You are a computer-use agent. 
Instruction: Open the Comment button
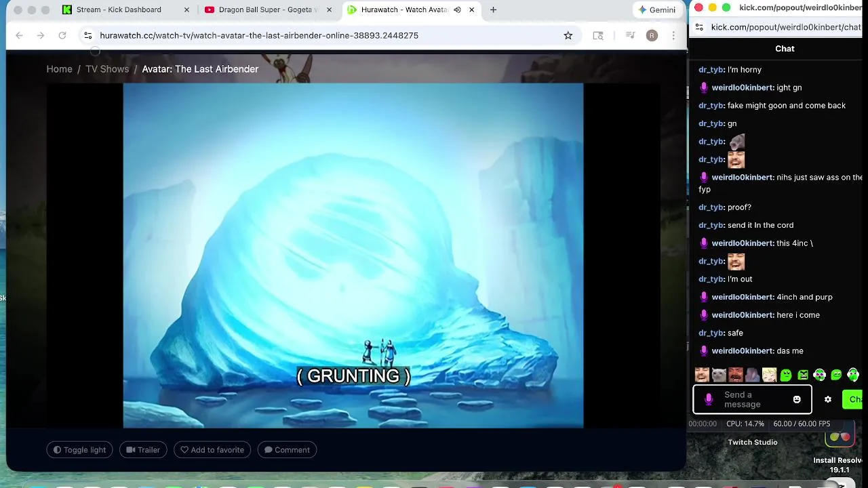(x=287, y=450)
